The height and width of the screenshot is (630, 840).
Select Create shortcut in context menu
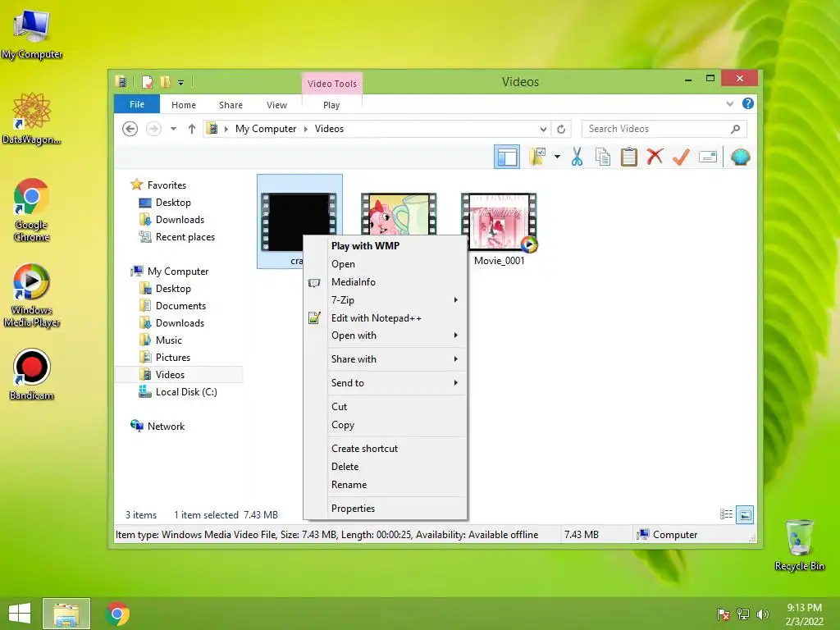click(x=385, y=449)
